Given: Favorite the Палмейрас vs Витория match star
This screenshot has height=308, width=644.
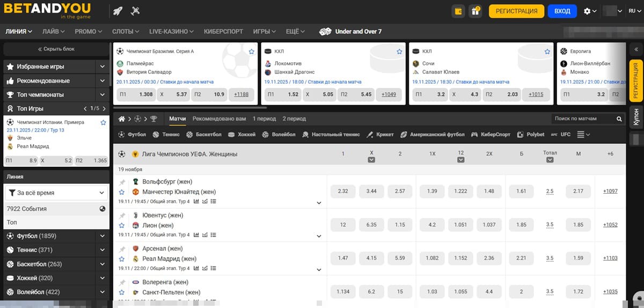Looking at the screenshot, I should [251, 52].
